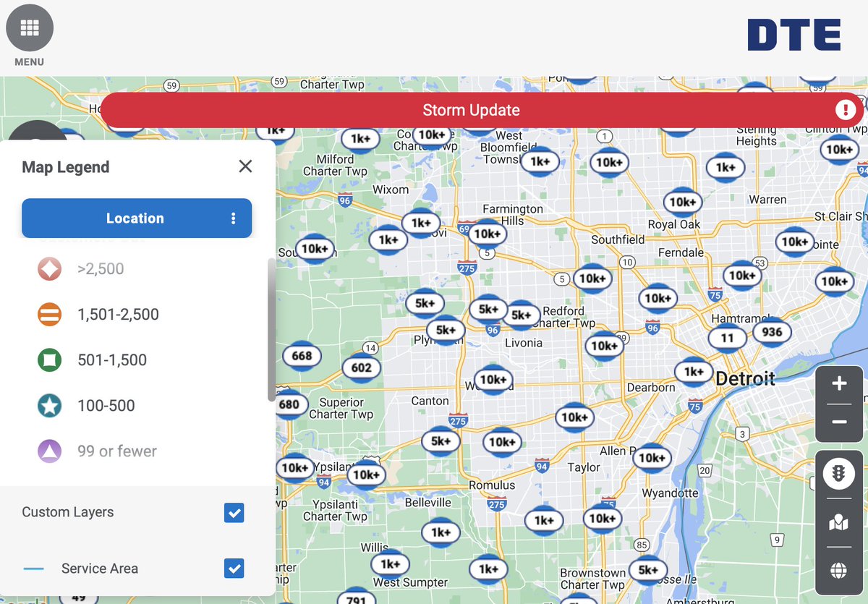The width and height of the screenshot is (868, 604).
Task: Select the Location view option
Action: click(136, 218)
